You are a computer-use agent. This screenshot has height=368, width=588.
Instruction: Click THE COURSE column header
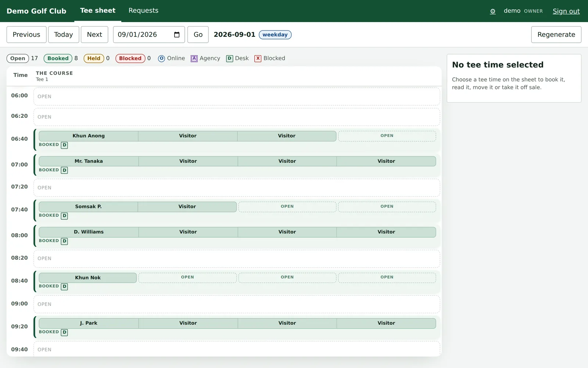tap(54, 74)
